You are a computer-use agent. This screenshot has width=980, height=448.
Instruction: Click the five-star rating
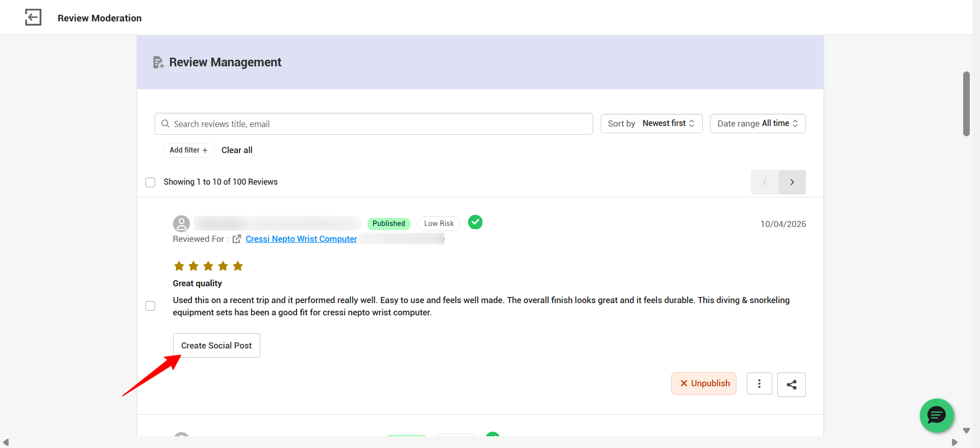tap(208, 266)
